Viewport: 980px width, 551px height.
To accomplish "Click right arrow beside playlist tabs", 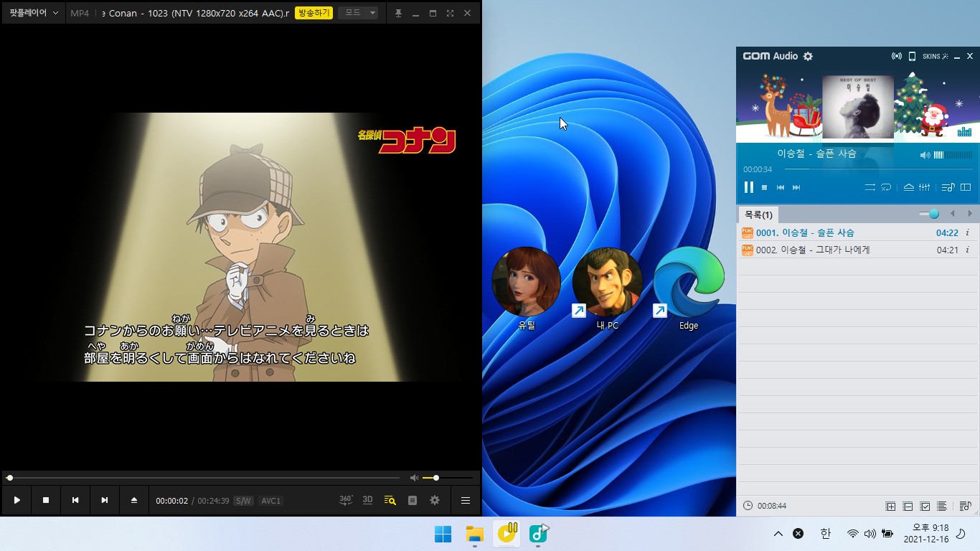I will 970,214.
